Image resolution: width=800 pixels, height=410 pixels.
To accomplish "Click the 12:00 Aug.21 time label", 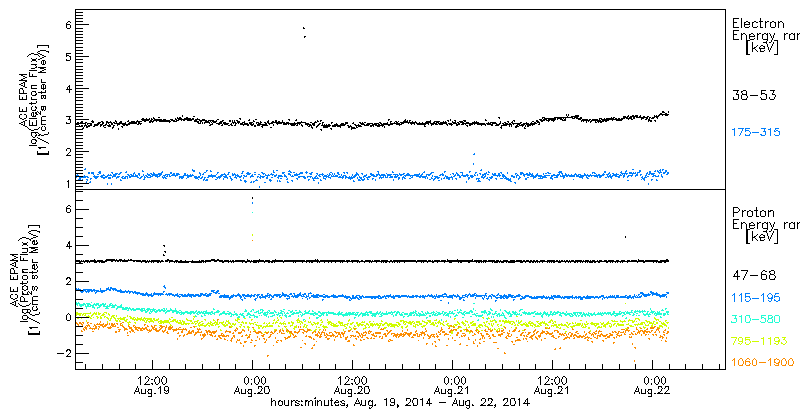I will (x=553, y=386).
